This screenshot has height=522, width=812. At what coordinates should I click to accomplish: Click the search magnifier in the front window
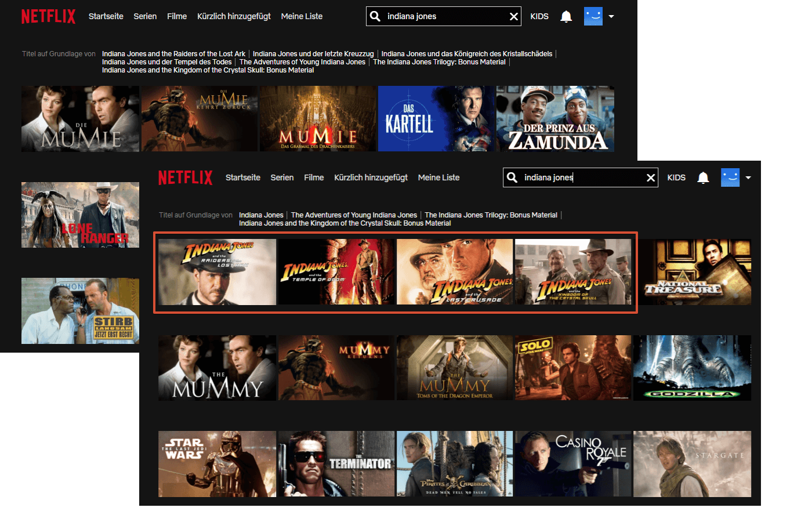coord(512,177)
